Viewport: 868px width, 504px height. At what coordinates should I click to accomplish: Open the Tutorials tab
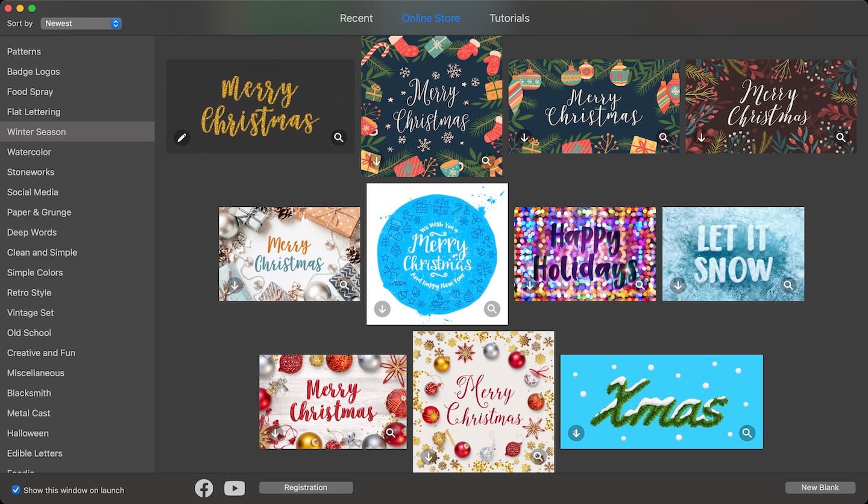(x=509, y=18)
